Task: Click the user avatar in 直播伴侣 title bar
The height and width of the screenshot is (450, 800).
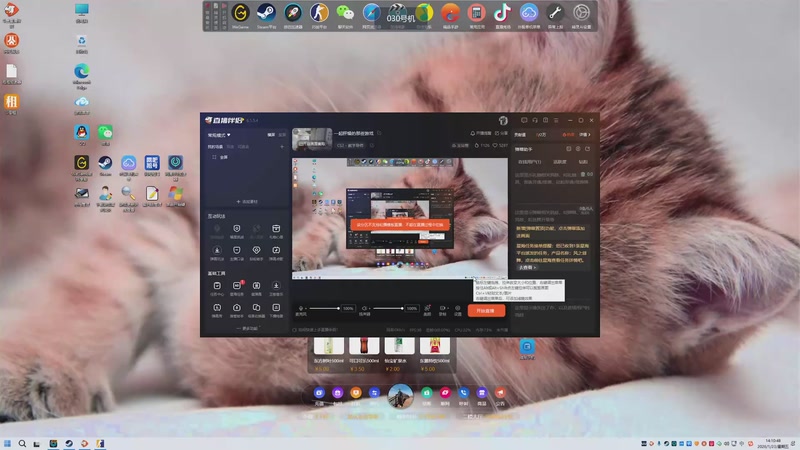Action: [503, 120]
